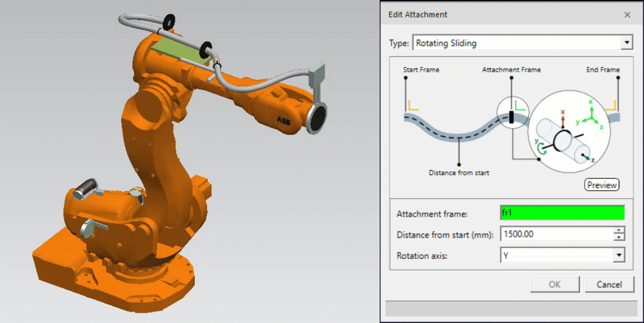Click the "Distance from start" diagram caption
Image resolution: width=644 pixels, height=323 pixels.
(x=459, y=173)
